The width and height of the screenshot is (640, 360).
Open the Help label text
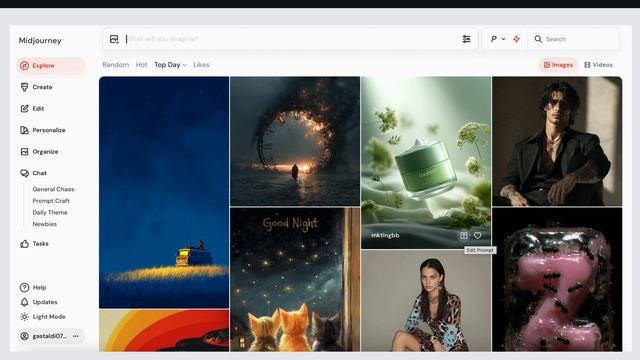[x=39, y=287]
